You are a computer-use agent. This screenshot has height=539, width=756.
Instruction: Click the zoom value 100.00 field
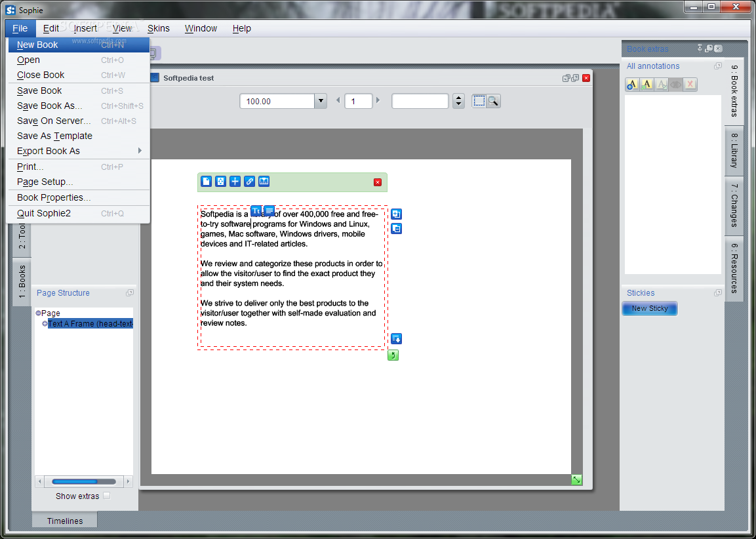[277, 101]
